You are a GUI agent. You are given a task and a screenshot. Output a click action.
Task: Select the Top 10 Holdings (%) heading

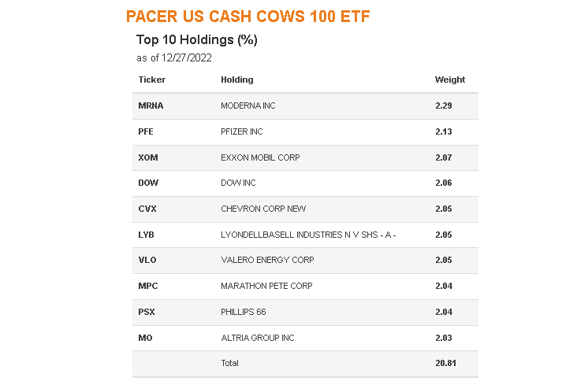[197, 39]
